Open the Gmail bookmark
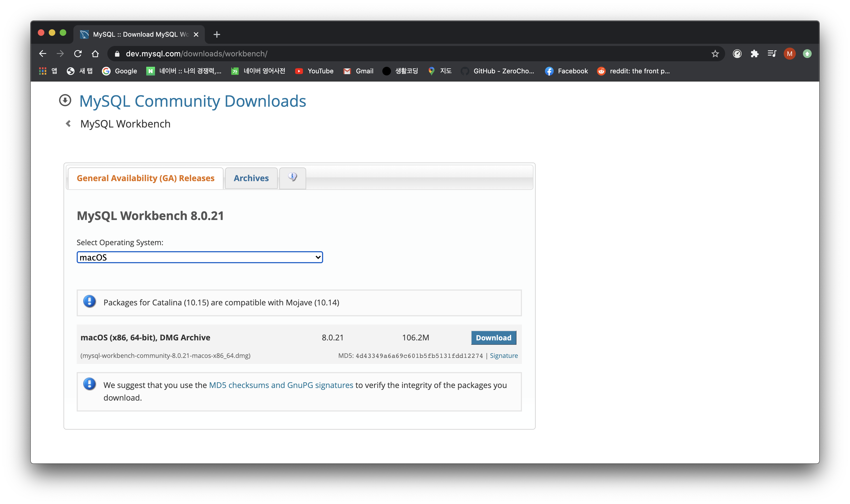Viewport: 850px width, 504px height. [x=358, y=71]
